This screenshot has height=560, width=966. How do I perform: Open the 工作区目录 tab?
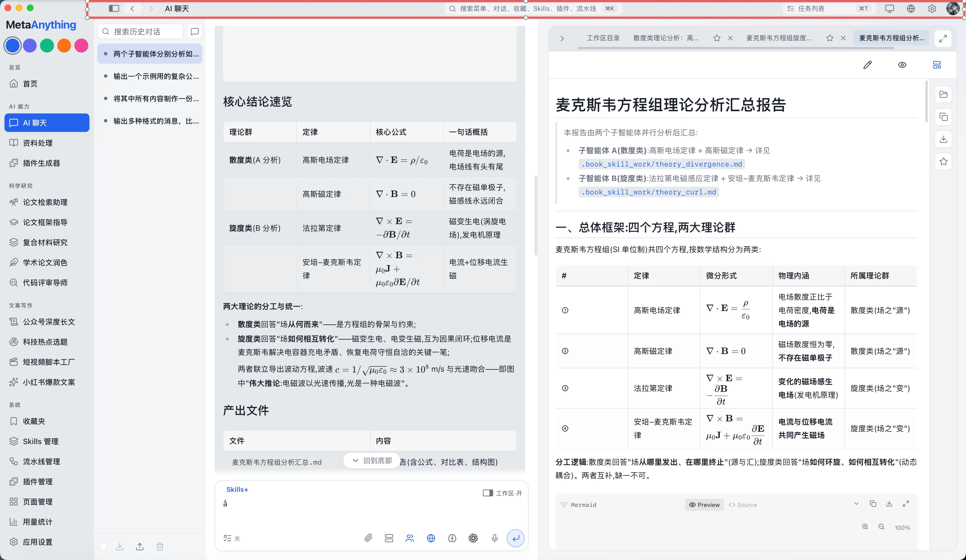(603, 38)
